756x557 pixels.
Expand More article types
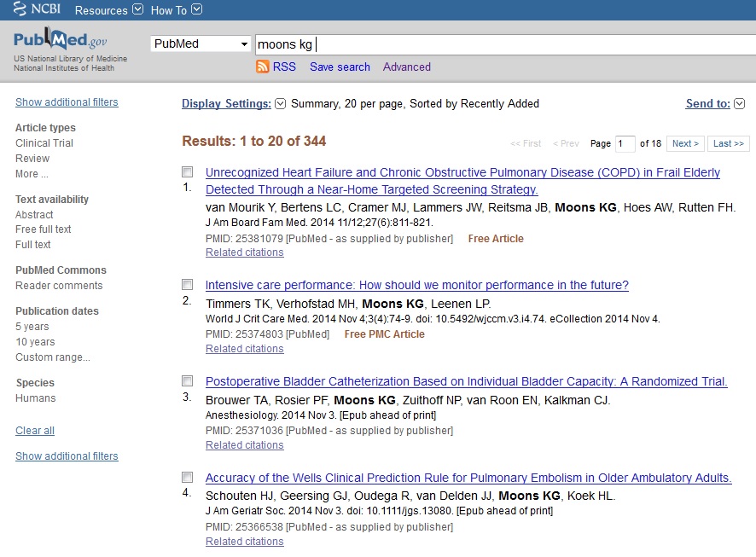coord(32,174)
